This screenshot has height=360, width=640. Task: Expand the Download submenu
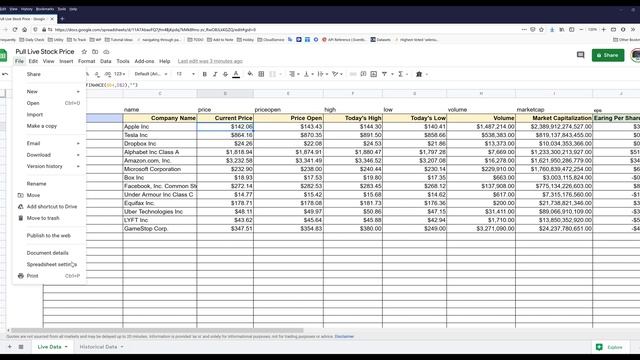tap(49, 155)
